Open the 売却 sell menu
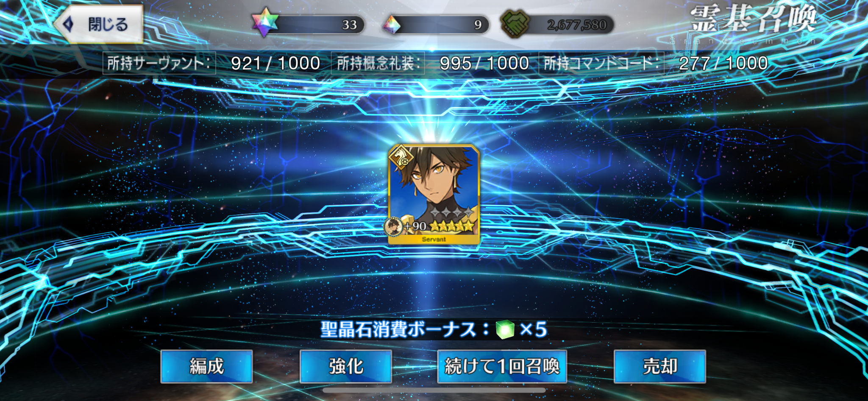Image resolution: width=868 pixels, height=401 pixels. [x=660, y=366]
